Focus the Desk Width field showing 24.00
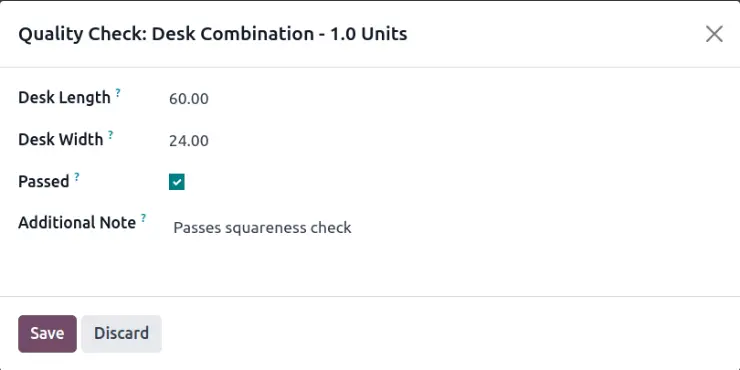 [446, 141]
